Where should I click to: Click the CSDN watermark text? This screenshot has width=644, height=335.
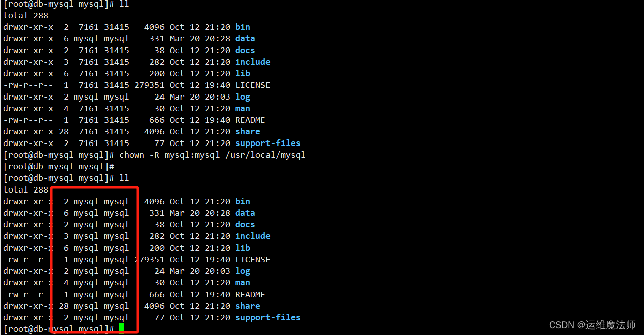coord(592,325)
